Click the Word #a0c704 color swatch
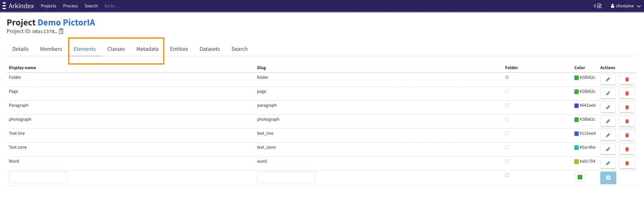644x214 pixels. [x=576, y=161]
